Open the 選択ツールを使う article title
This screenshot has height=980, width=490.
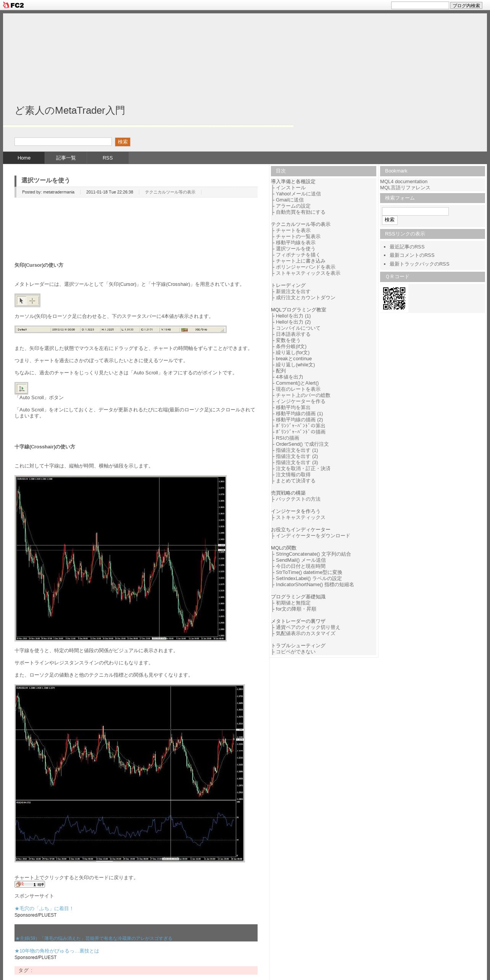click(45, 181)
